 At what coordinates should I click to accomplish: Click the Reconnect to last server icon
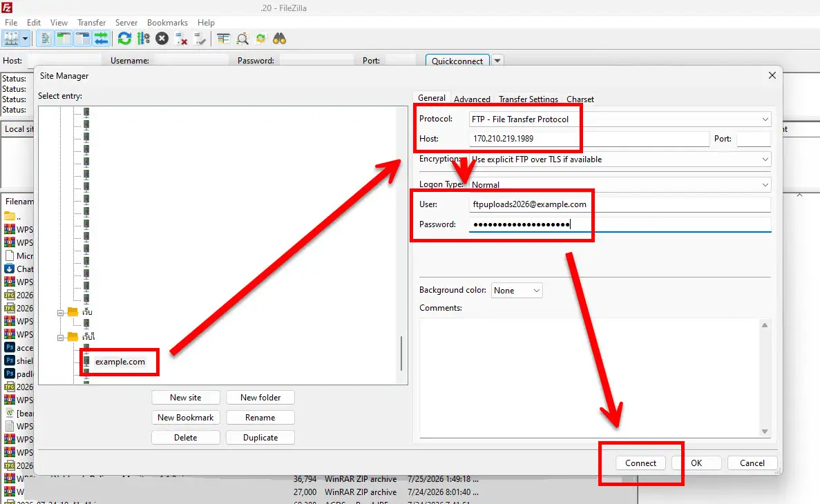pos(200,39)
